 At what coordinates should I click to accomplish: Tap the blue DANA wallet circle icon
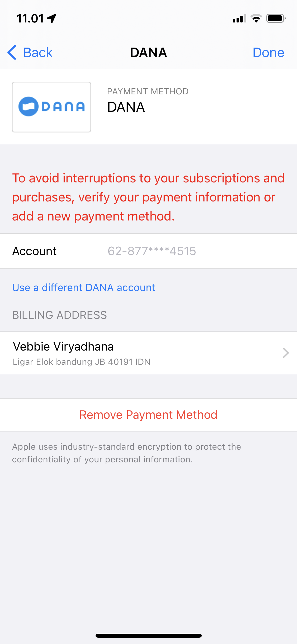click(x=28, y=107)
